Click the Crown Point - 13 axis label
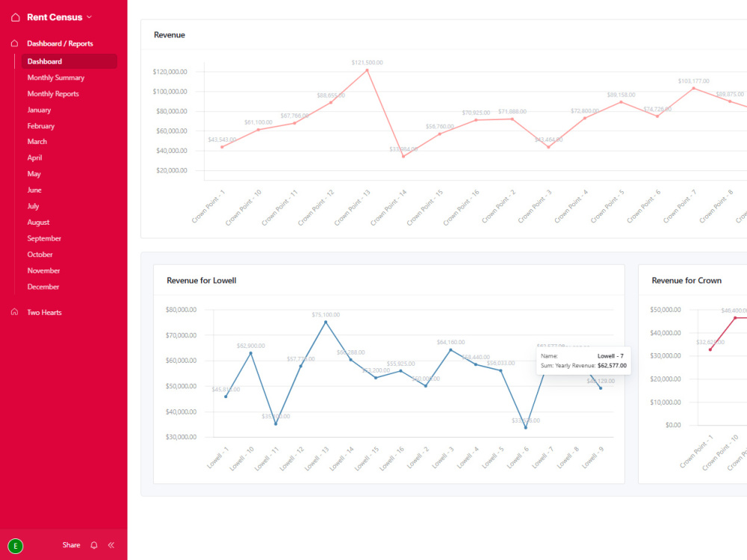This screenshot has height=560, width=747. tap(352, 208)
